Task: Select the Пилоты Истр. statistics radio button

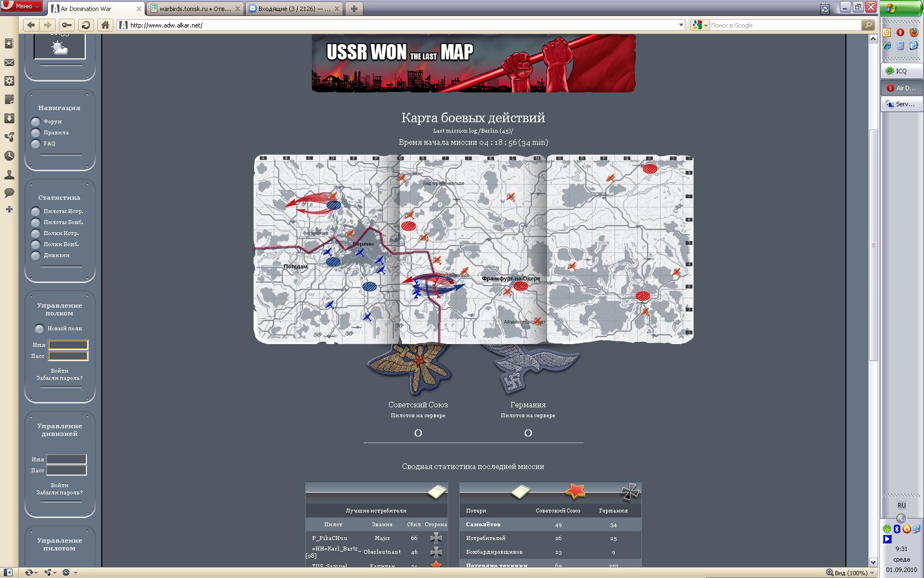Action: coord(36,211)
